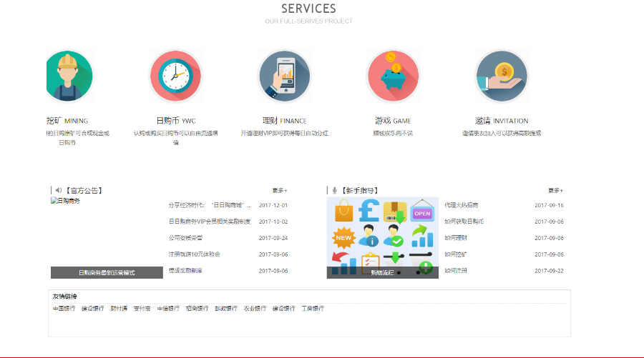Click Invitation description 邀请朋友加入 text
644x358 pixels.
coord(502,134)
